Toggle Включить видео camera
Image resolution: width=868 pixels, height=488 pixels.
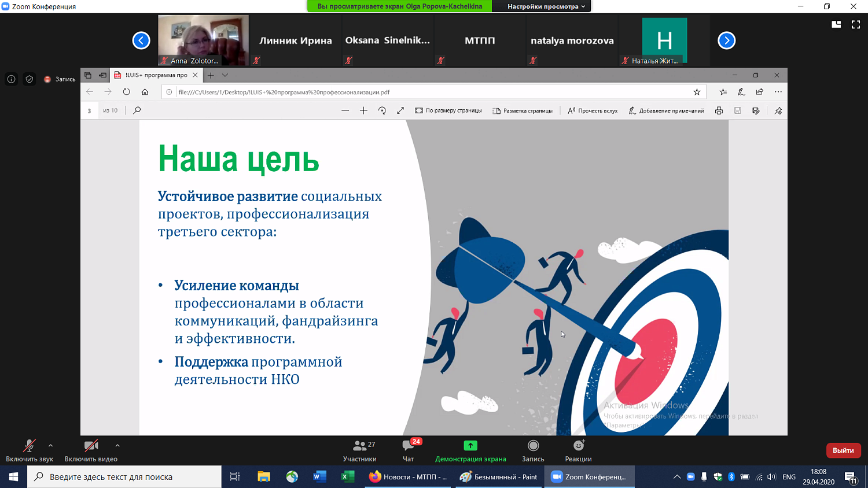click(x=91, y=450)
